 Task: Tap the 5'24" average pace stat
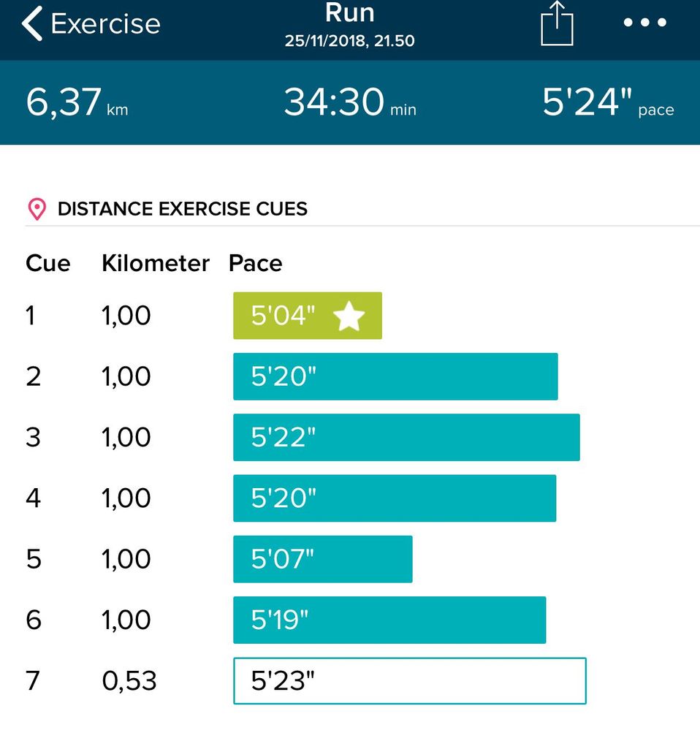(608, 102)
